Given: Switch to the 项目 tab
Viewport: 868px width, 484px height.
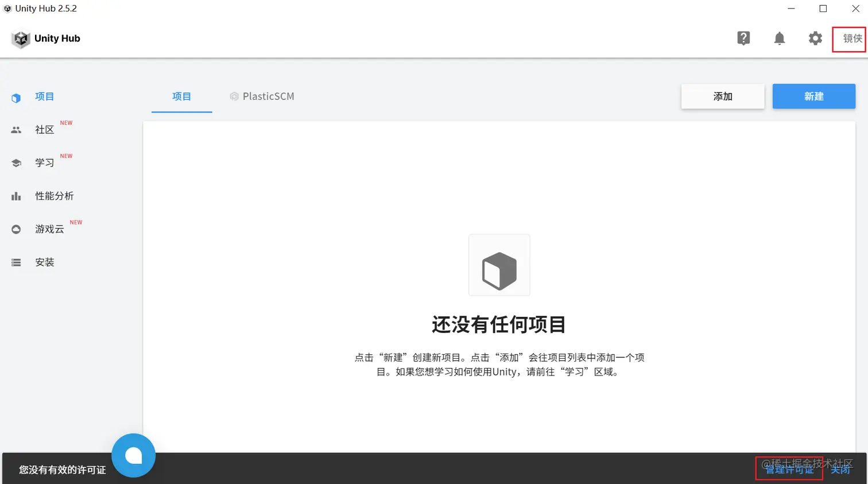Looking at the screenshot, I should 181,96.
